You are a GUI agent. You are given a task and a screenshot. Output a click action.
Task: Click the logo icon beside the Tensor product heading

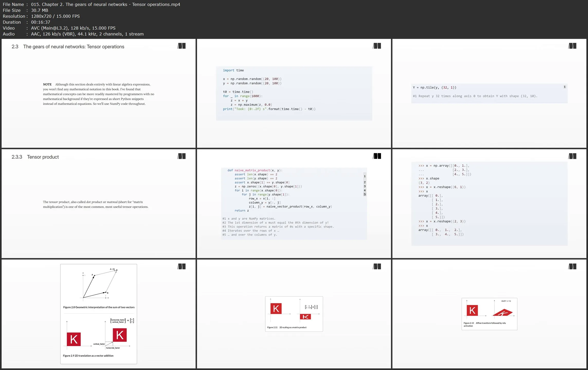[x=182, y=156]
